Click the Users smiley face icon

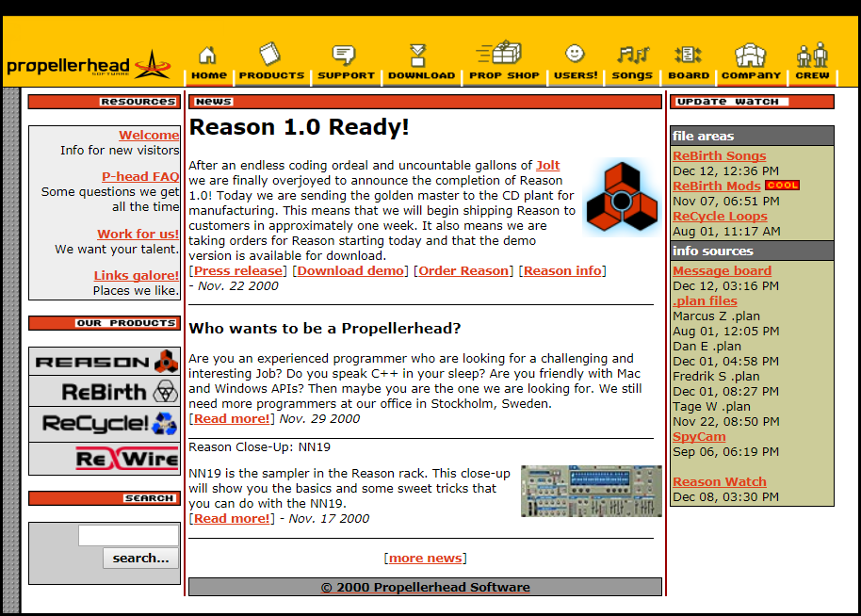pyautogui.click(x=575, y=54)
